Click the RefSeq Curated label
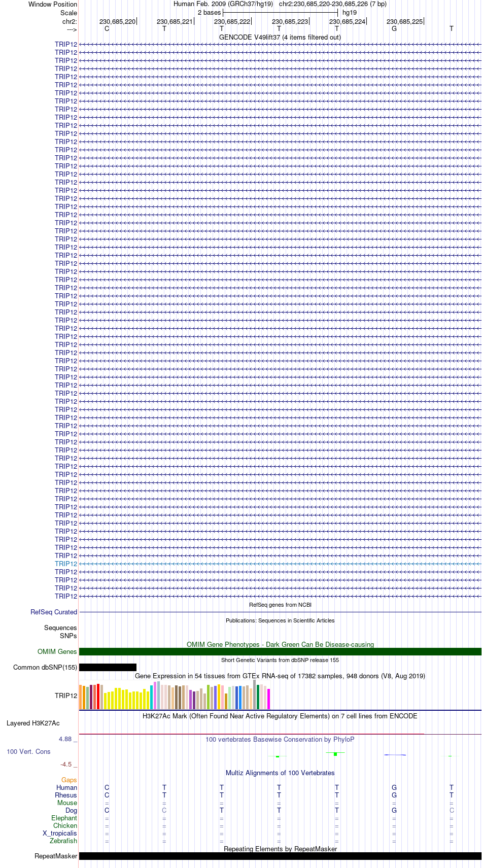The image size is (482, 868). point(54,612)
